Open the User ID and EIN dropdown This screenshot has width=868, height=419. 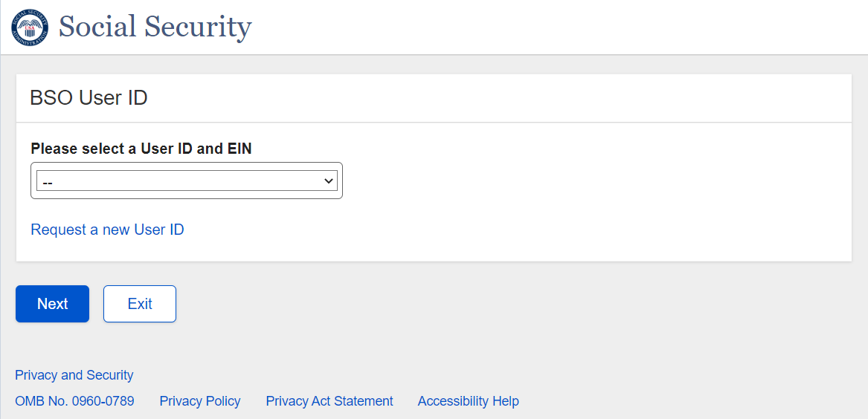tap(186, 181)
